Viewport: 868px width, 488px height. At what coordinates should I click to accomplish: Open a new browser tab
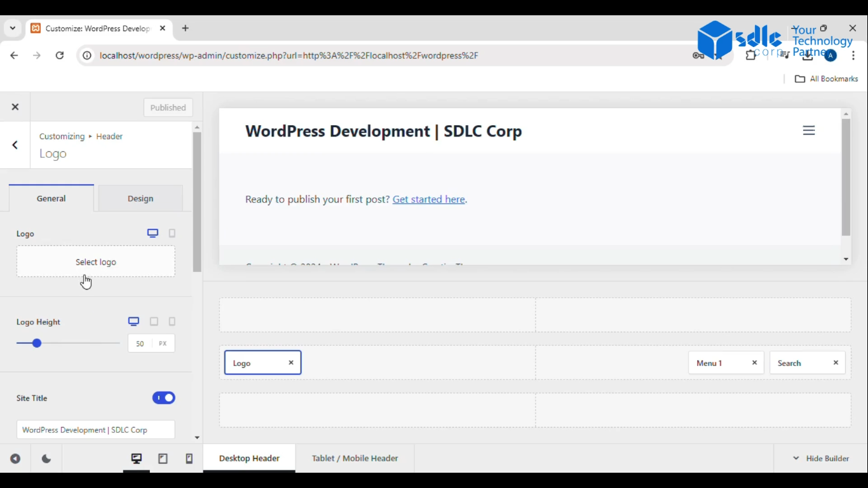click(186, 29)
